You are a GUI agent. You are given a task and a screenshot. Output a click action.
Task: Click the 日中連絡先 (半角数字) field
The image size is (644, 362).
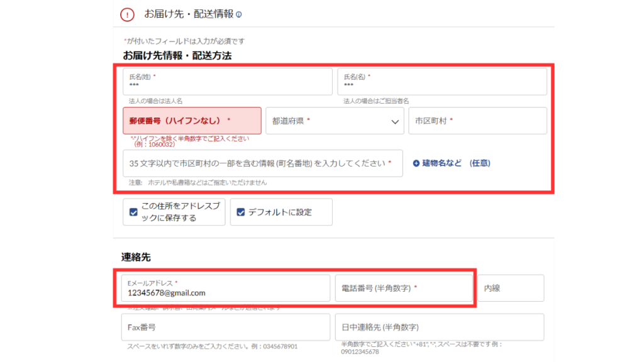coord(439,327)
